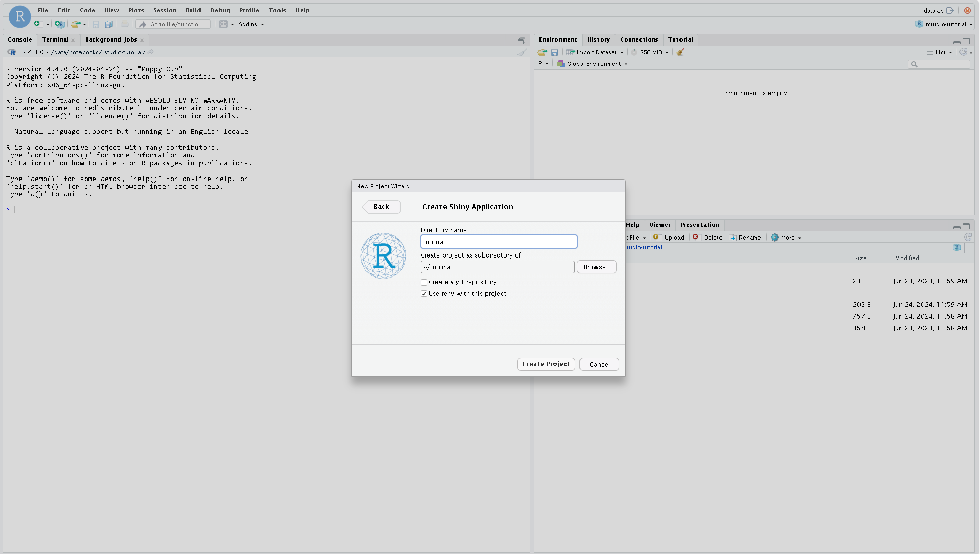Screen dimensions: 980x554
Task: Click the Create a project icon
Action: pos(59,24)
